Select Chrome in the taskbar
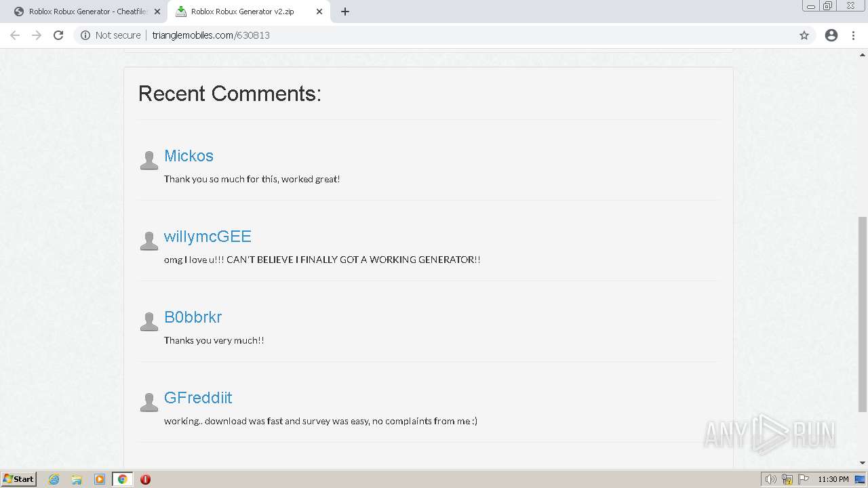 122,479
